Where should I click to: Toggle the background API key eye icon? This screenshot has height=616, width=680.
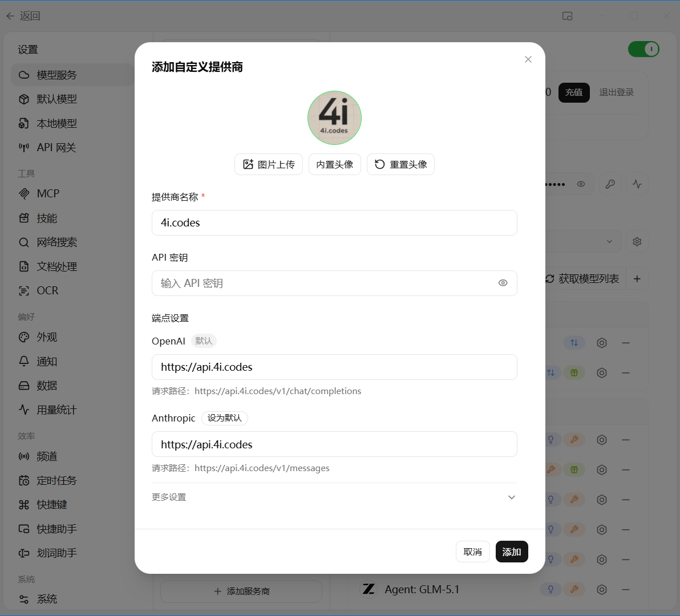(581, 184)
